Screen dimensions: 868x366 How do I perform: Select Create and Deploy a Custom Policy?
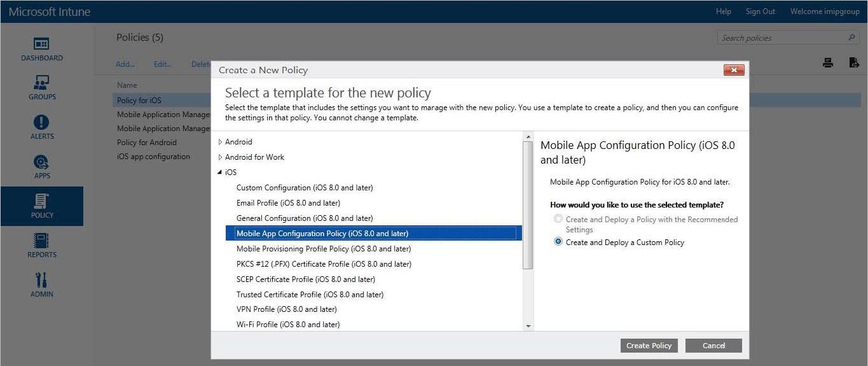coord(558,242)
